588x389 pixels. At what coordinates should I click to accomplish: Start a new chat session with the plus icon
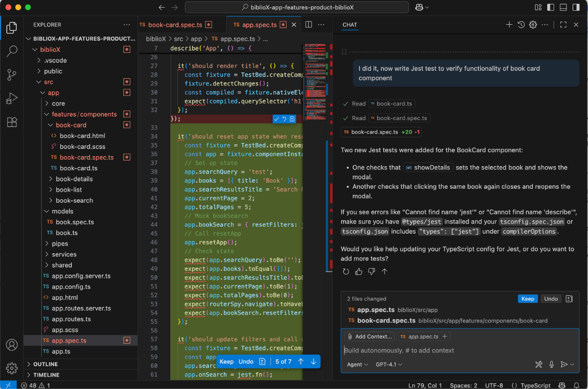click(509, 24)
